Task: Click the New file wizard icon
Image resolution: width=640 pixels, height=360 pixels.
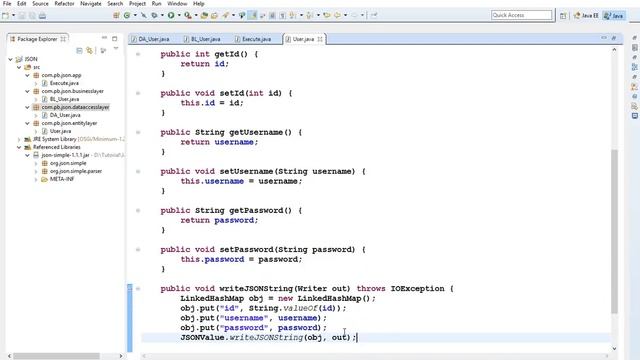Action: point(5,16)
